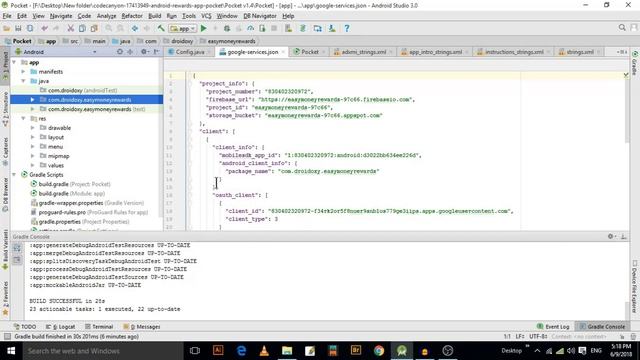Select proguard-rules.pro in project tree
The image size is (640, 360).
[89, 212]
